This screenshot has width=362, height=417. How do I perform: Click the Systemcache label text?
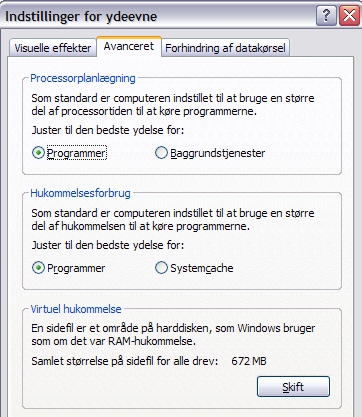202,268
